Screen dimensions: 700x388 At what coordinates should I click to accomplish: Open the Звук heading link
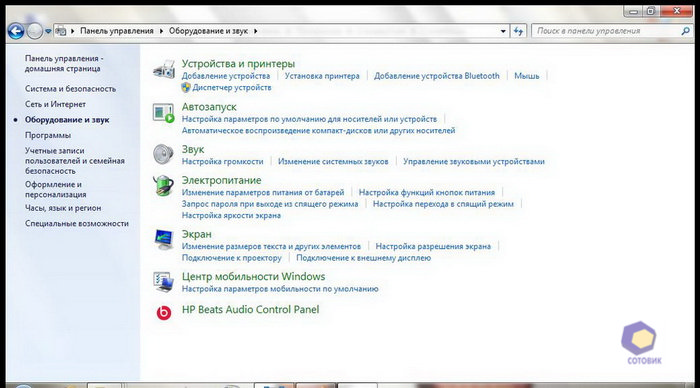coord(193,149)
